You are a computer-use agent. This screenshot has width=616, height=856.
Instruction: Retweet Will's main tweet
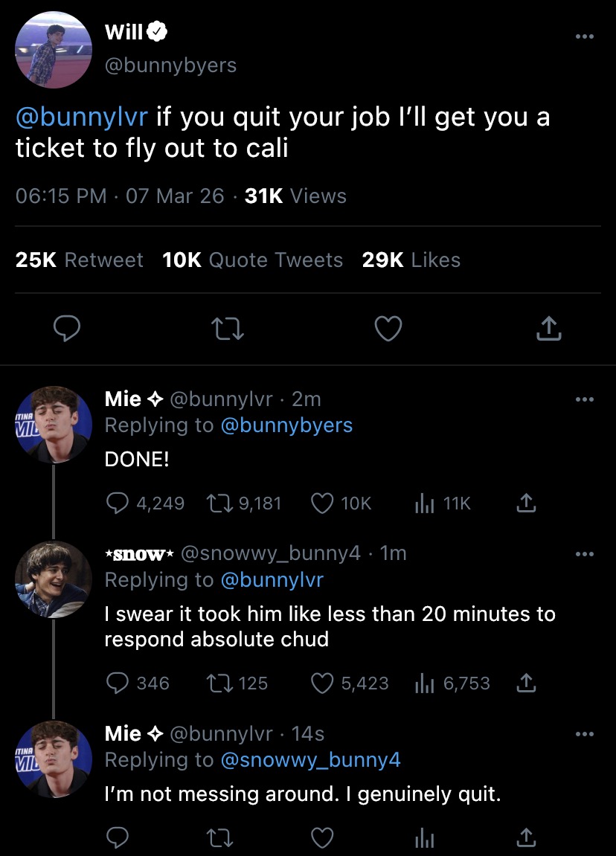click(x=225, y=329)
